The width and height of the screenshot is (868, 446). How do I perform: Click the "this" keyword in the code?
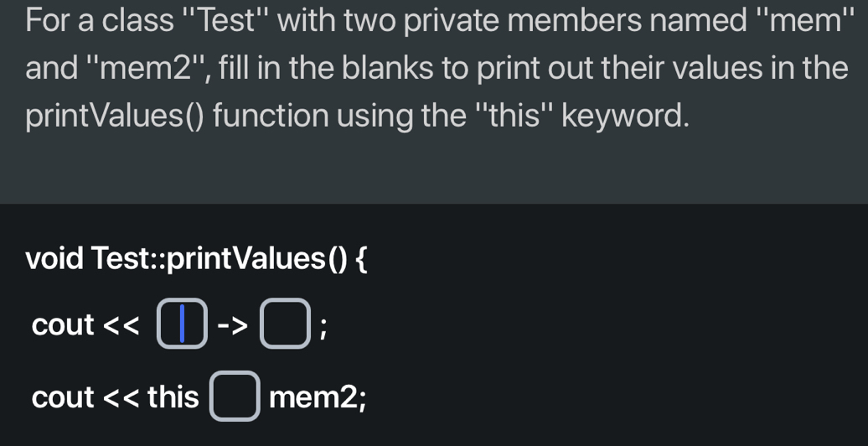click(x=173, y=397)
